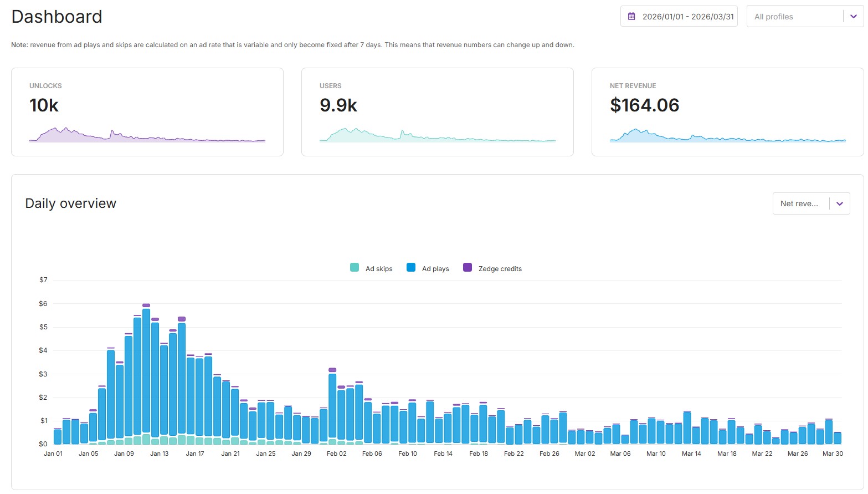Click the USERS 9.9k metric card
Image resolution: width=868 pixels, height=494 pixels.
[437, 111]
